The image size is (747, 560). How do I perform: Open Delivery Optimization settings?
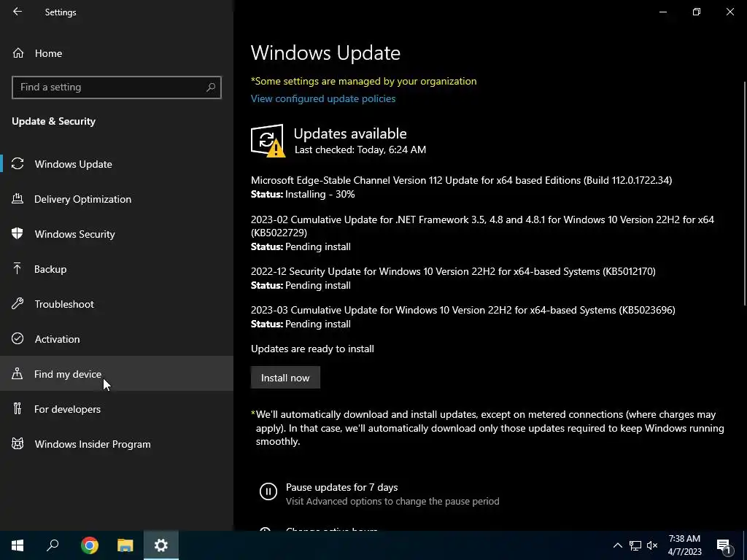pyautogui.click(x=117, y=199)
